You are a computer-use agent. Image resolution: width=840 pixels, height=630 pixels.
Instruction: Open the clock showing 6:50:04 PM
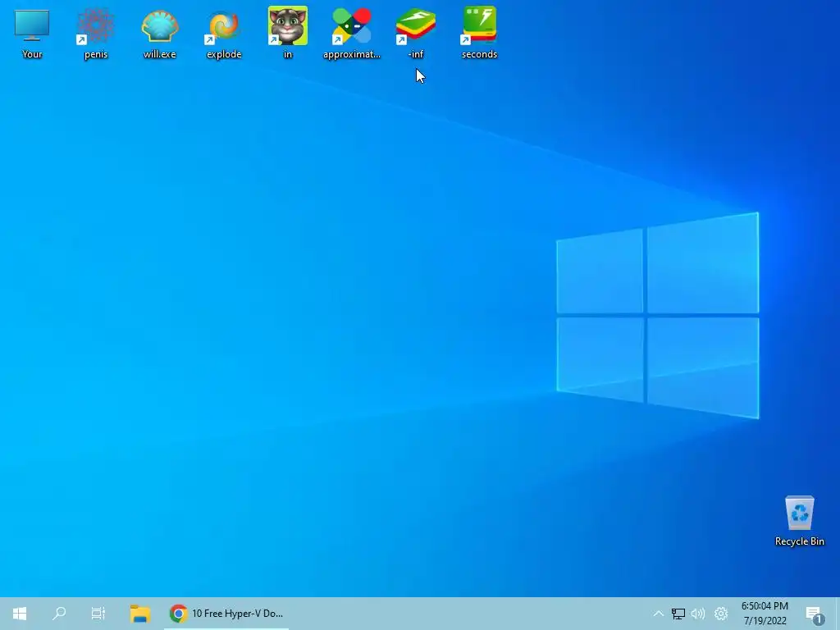765,606
